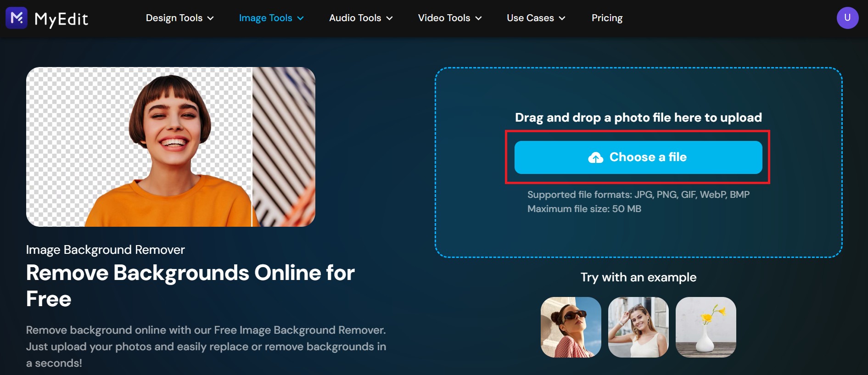Click the Choose a file button
Image resolution: width=868 pixels, height=375 pixels.
[638, 157]
